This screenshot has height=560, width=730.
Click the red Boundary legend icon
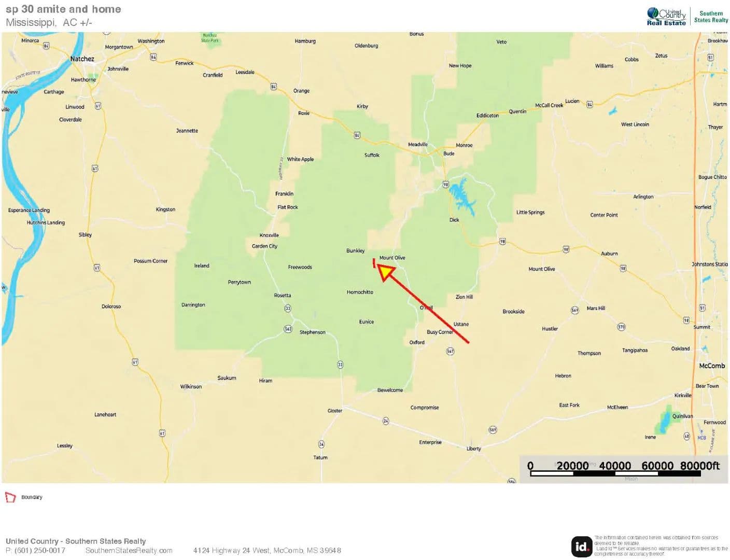point(10,497)
